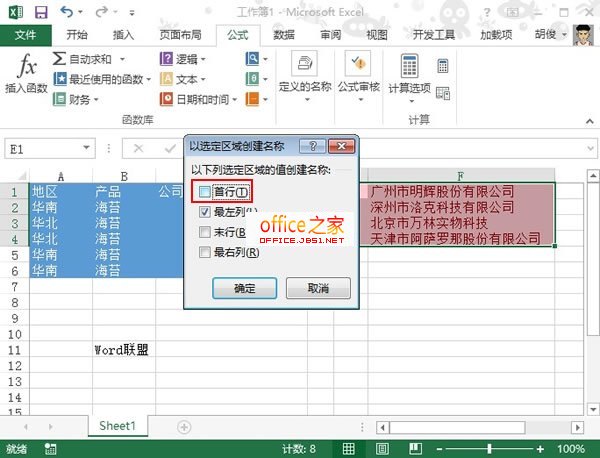
Task: Click the Formula Auditing icon
Action: pos(358,64)
